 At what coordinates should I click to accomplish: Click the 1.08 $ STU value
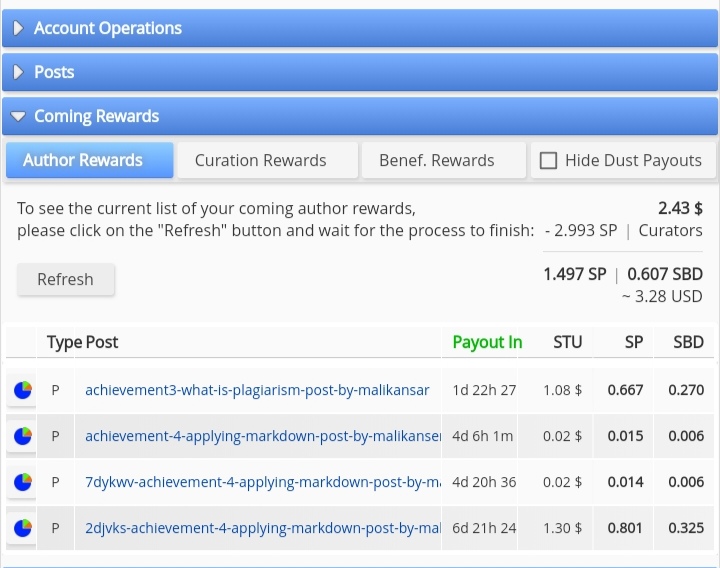(x=562, y=390)
